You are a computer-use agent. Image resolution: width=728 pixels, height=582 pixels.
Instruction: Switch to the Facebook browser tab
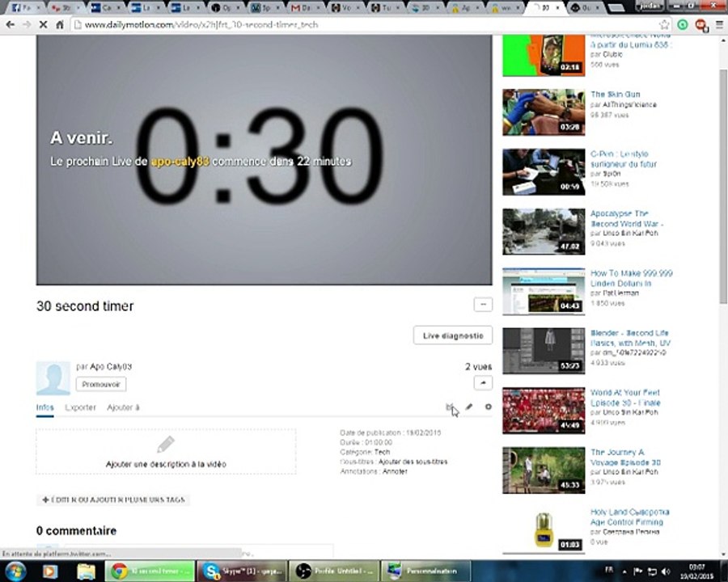coord(27,7)
